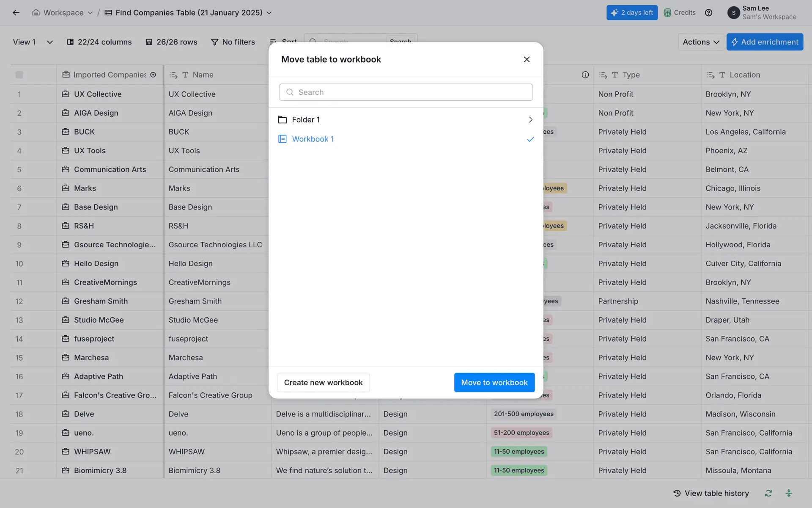Screen dimensions: 812x508
Task: Click the info icon in column header
Action: (585, 75)
